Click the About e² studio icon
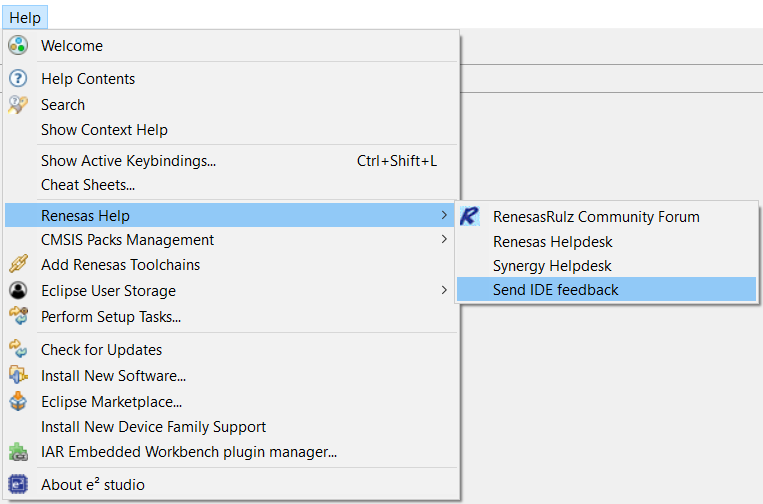The image size is (763, 504). point(18,484)
